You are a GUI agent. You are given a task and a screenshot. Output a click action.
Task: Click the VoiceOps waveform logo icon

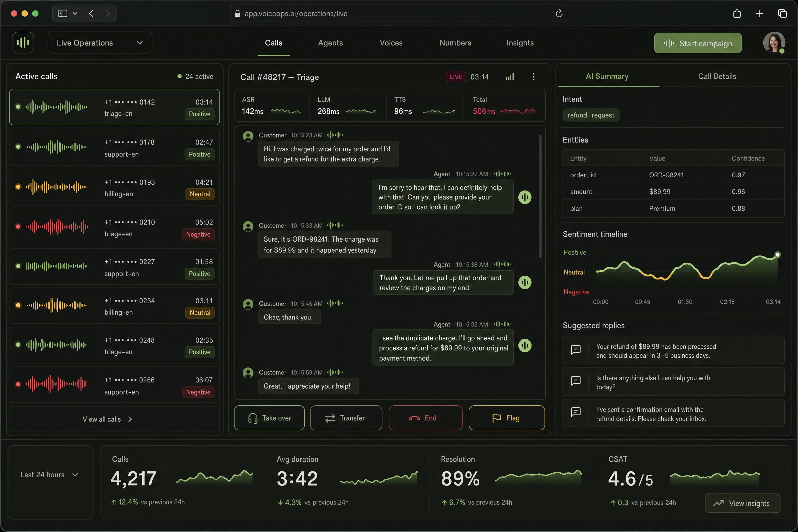(x=23, y=42)
